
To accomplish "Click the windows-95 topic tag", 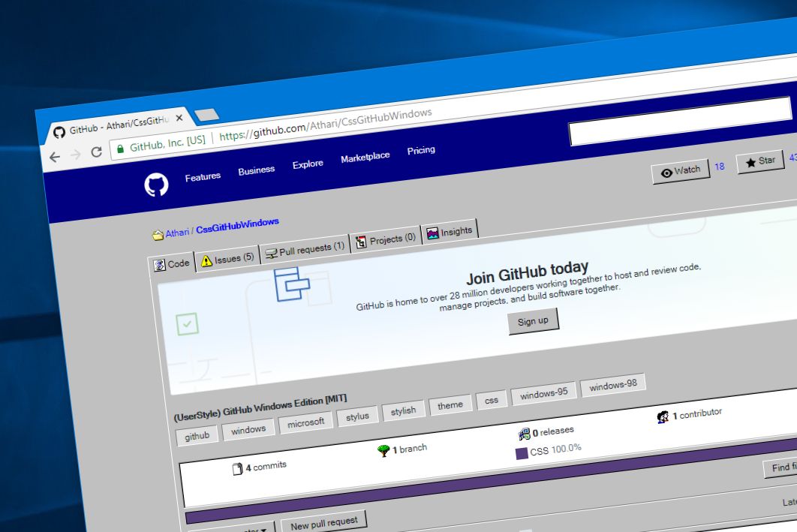I will (543, 393).
